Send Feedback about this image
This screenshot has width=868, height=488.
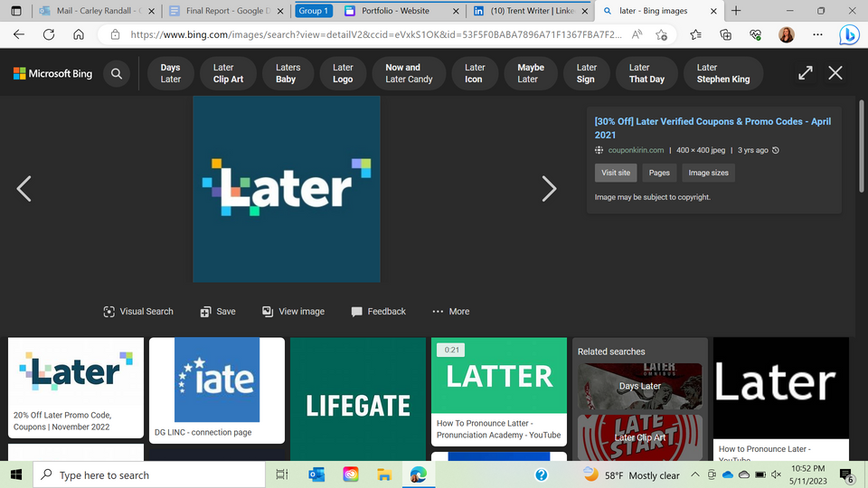click(379, 312)
